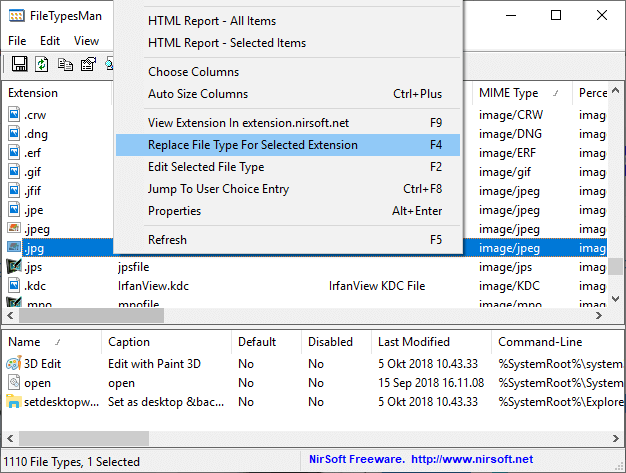626x473 pixels.
Task: Click the 'image/CRW' MIME type cell
Action: click(511, 115)
